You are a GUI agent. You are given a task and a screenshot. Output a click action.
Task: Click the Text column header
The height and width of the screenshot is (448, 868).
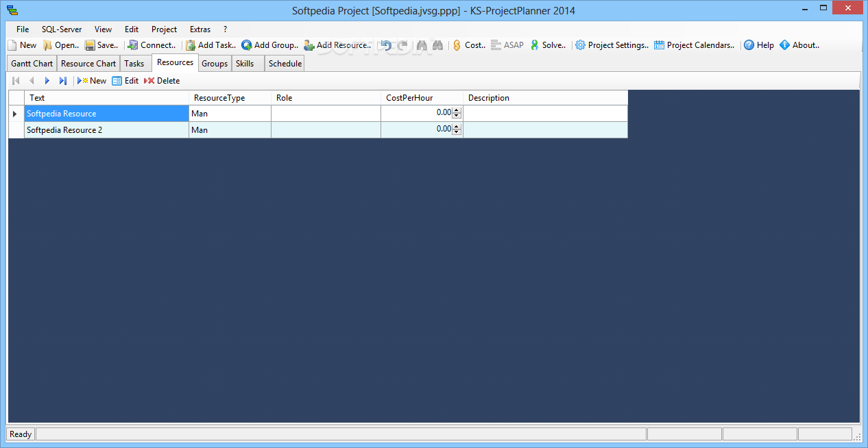pyautogui.click(x=106, y=98)
